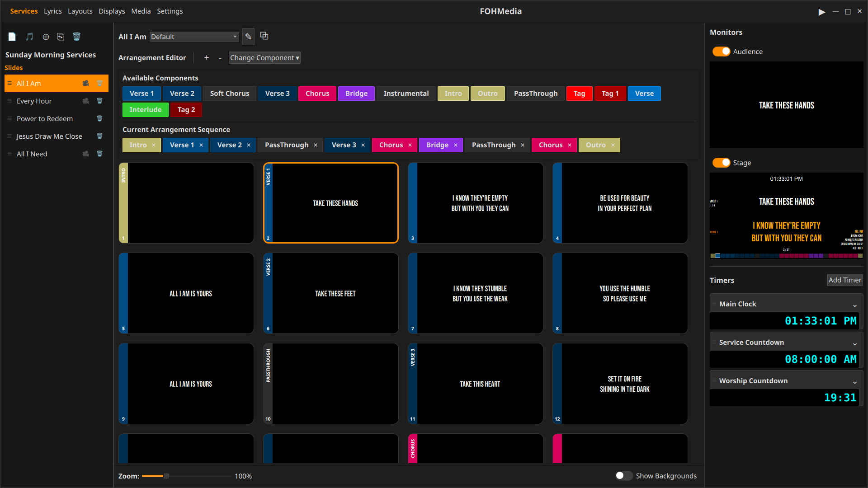Click the minus icon in Arrangement Editor
868x488 pixels.
[x=220, y=57]
